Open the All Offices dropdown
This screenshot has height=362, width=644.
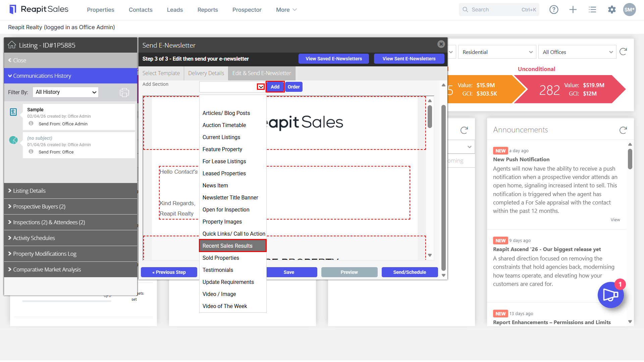point(577,52)
